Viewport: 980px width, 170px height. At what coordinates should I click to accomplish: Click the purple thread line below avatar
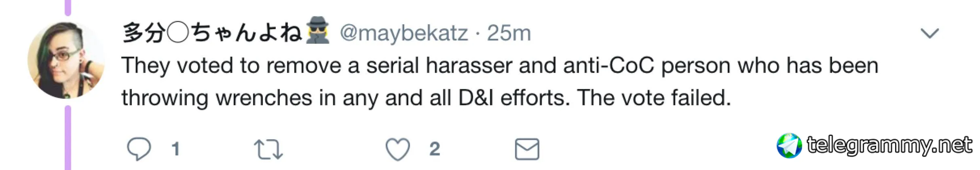(x=68, y=138)
